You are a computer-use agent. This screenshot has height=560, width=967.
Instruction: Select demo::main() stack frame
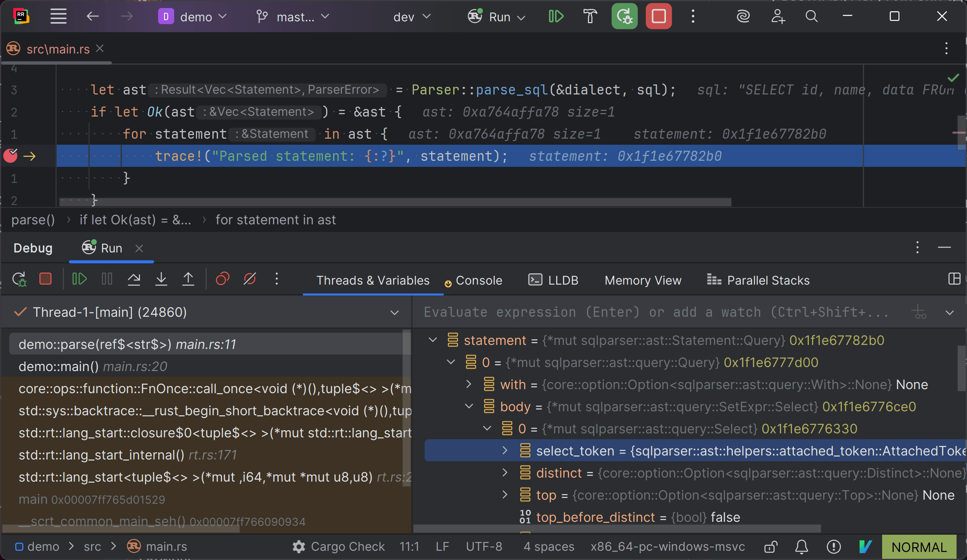[x=59, y=366]
